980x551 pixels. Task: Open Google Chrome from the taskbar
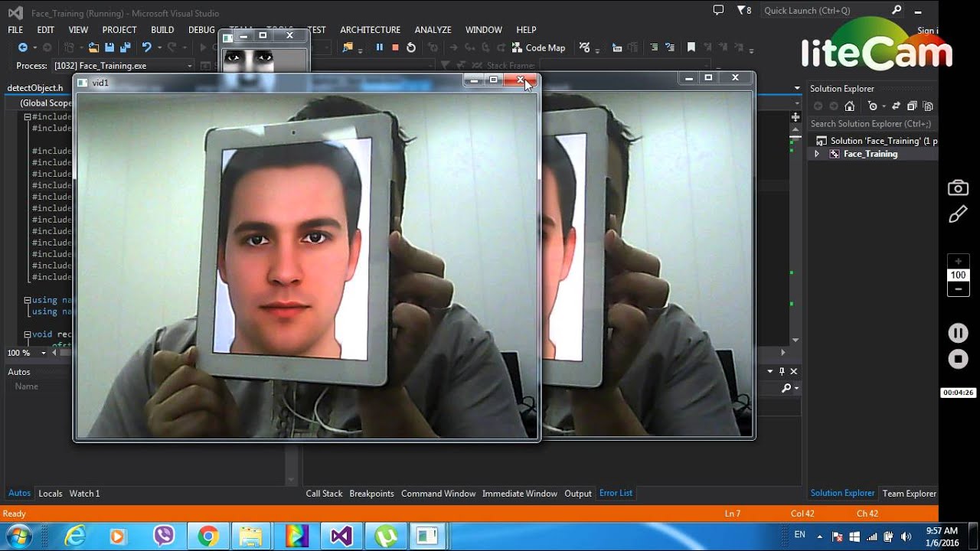pos(207,536)
